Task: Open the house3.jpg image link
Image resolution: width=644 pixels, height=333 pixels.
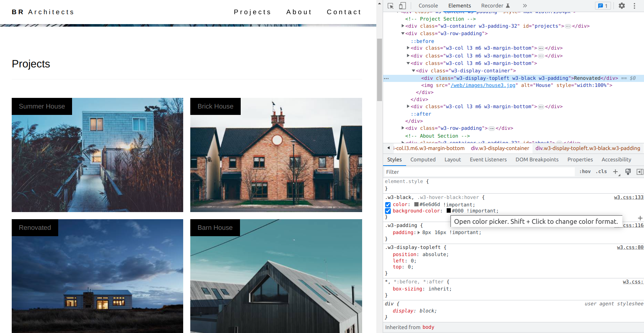Action: point(482,85)
